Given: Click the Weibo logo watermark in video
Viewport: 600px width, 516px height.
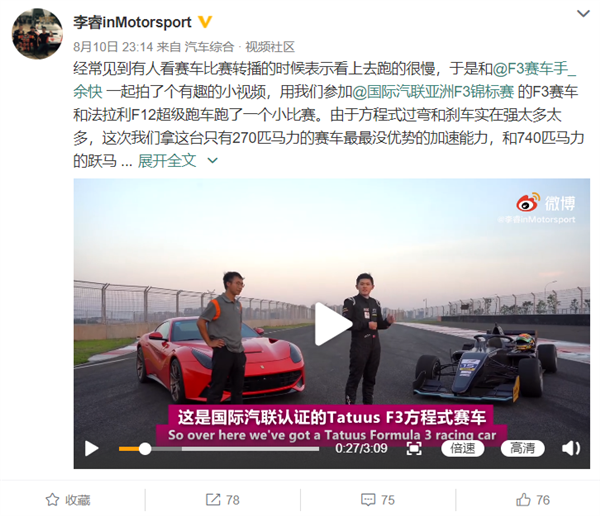Looking at the screenshot, I should pyautogui.click(x=546, y=202).
